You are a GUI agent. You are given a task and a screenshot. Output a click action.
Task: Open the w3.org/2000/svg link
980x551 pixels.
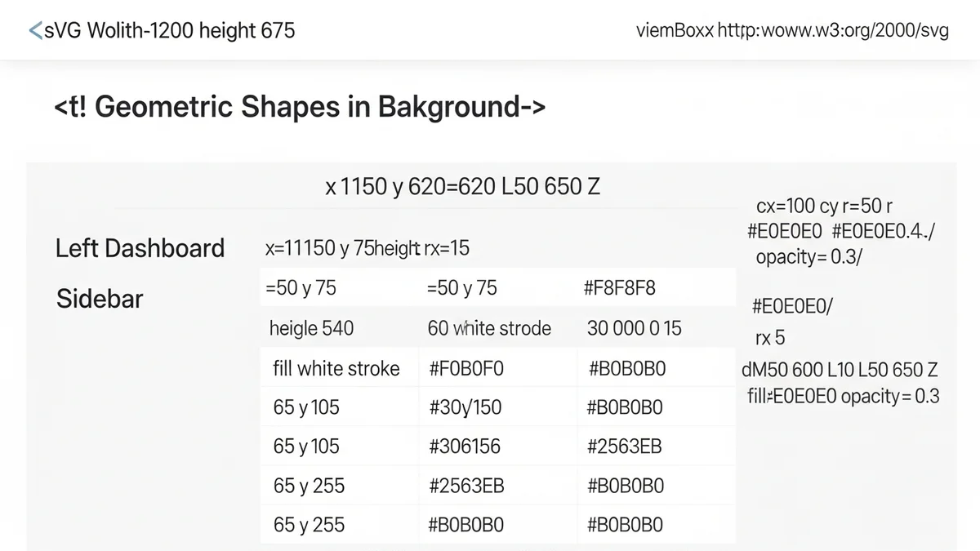coord(833,31)
